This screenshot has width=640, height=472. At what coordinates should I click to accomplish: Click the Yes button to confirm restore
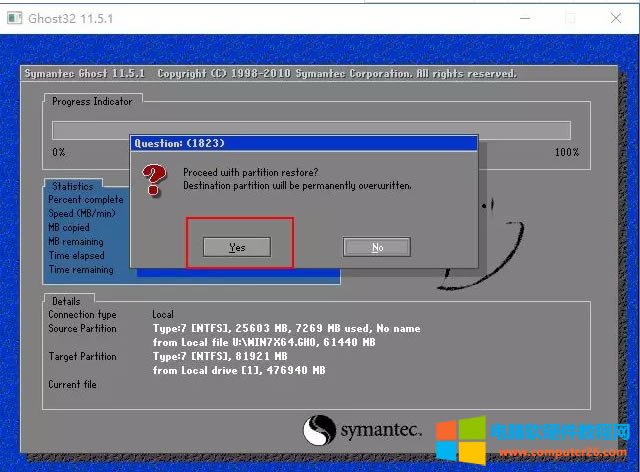click(237, 247)
